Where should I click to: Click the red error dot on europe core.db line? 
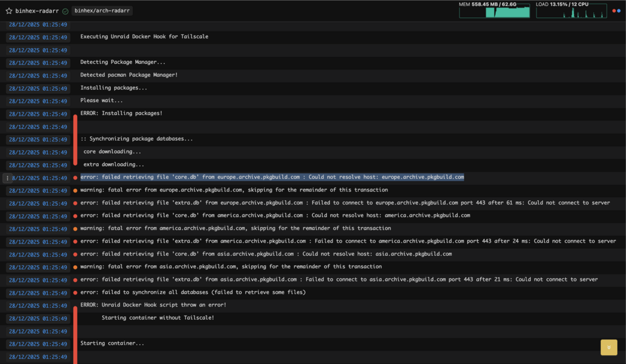[x=75, y=178]
